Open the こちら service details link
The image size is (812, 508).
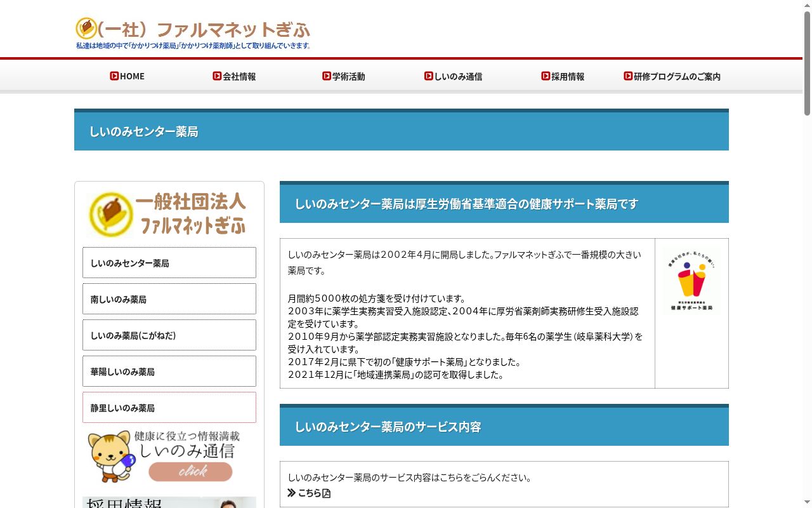tap(309, 493)
